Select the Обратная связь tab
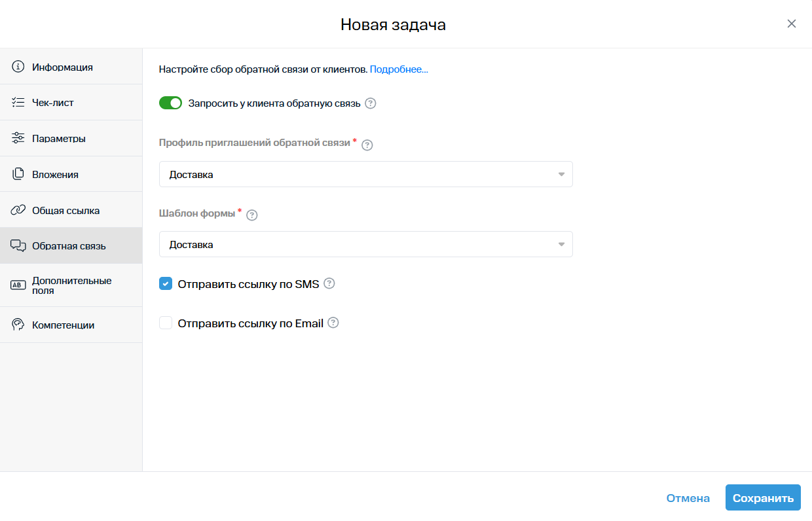This screenshot has height=521, width=812. (69, 246)
